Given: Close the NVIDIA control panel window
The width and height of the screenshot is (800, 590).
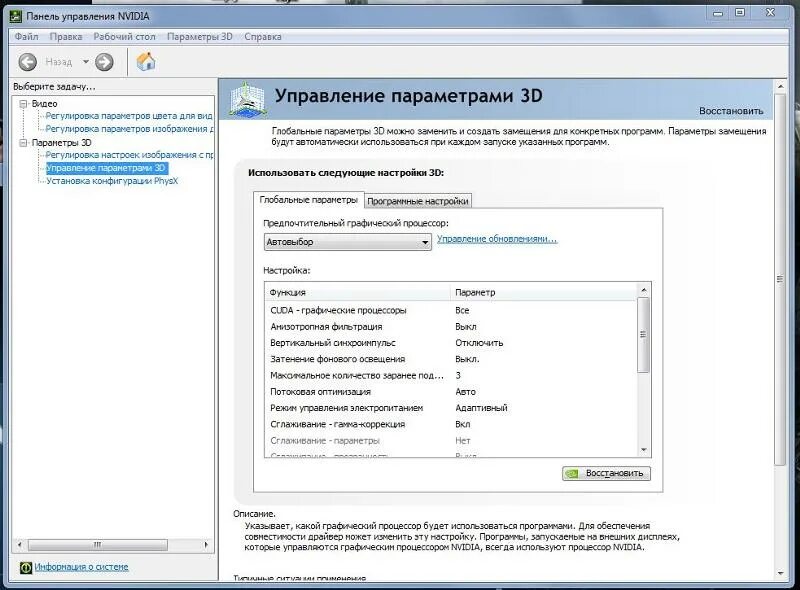Looking at the screenshot, I should pyautogui.click(x=770, y=13).
